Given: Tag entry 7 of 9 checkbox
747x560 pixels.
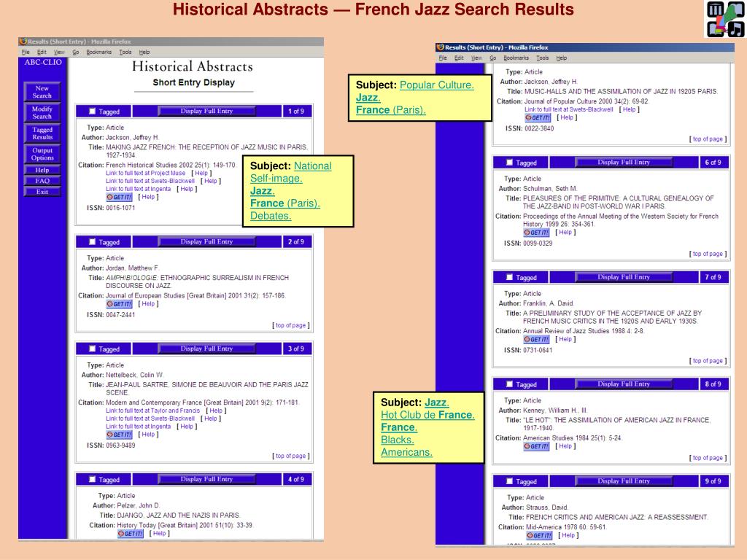Looking at the screenshot, I should pyautogui.click(x=510, y=277).
